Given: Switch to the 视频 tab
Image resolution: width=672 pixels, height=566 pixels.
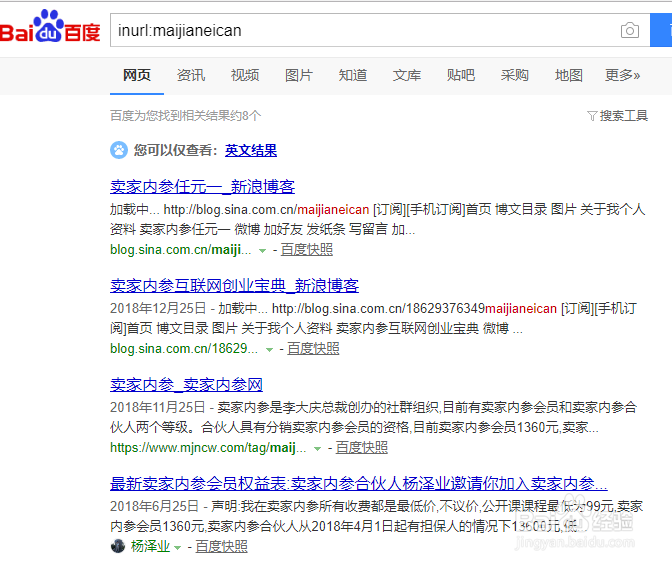Looking at the screenshot, I should (245, 75).
